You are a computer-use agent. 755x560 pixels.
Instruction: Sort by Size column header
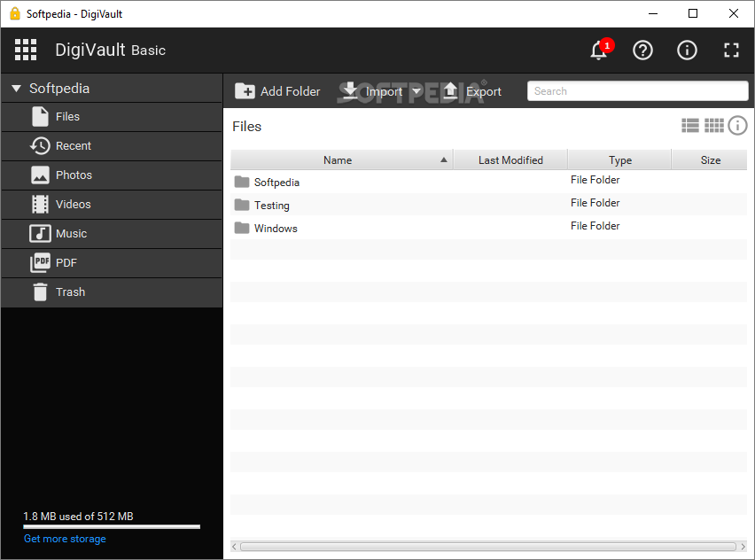pos(710,159)
